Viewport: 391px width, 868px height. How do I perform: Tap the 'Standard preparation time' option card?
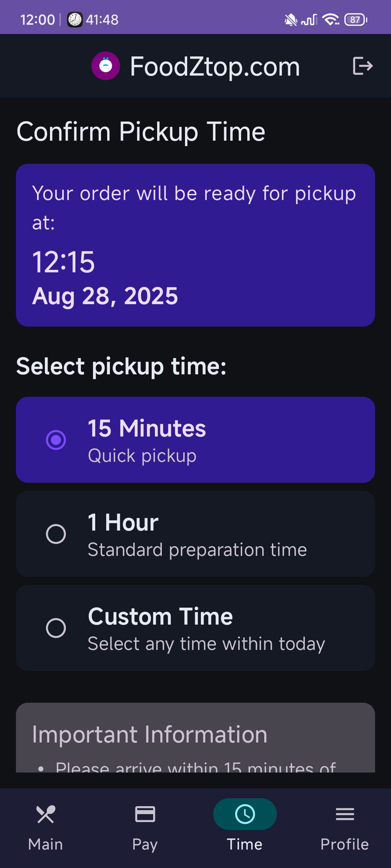pyautogui.click(x=197, y=550)
